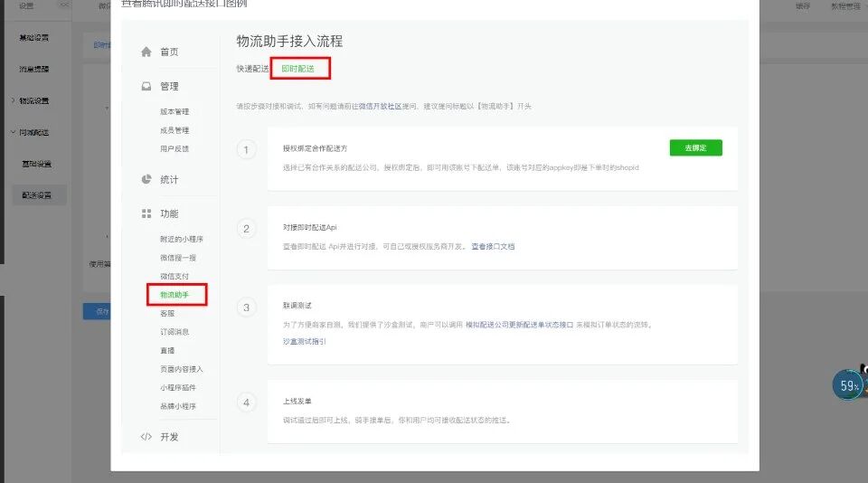Click the step number 2 circle
The width and height of the screenshot is (868, 483).
click(246, 229)
